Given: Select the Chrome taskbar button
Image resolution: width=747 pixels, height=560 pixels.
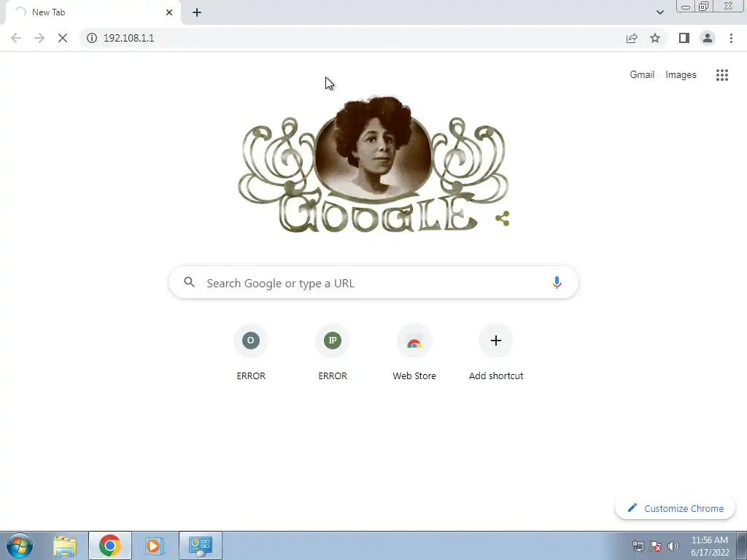Looking at the screenshot, I should tap(110, 545).
